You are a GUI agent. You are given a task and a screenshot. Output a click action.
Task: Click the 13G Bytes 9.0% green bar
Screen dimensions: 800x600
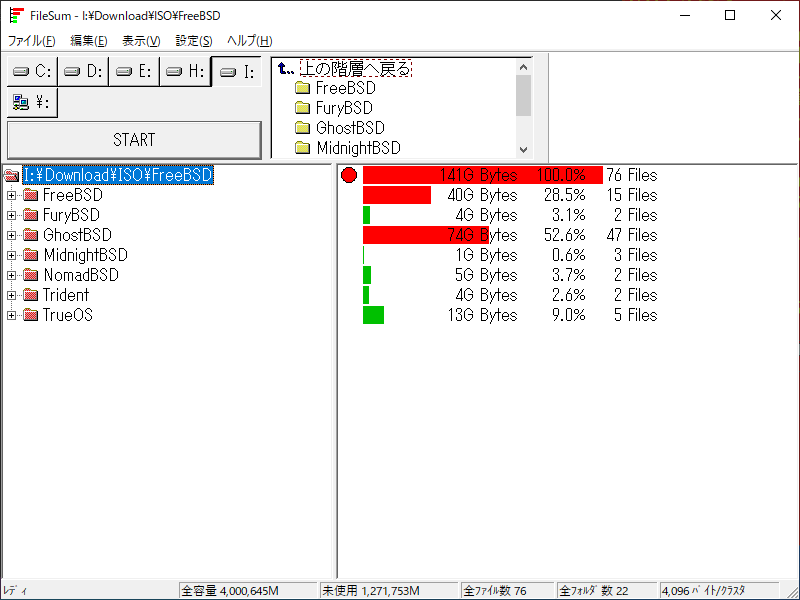(373, 315)
